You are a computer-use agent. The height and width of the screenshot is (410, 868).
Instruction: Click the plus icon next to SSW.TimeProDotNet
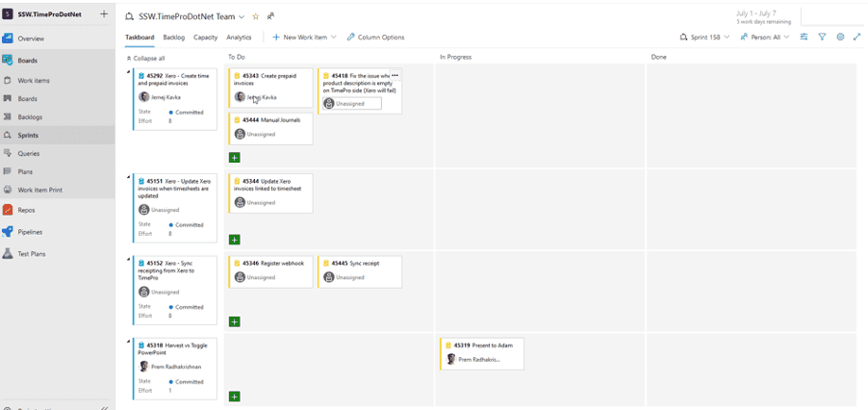[x=104, y=14]
